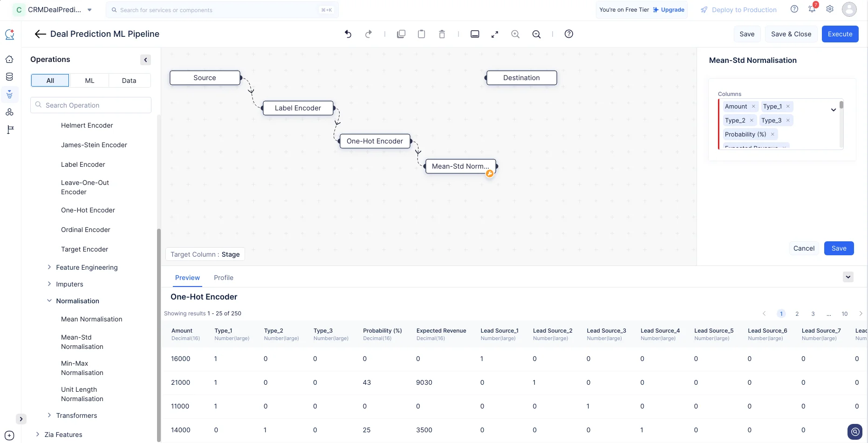Click the delete trash icon in toolbar
This screenshot has width=868, height=443.
(x=442, y=34)
